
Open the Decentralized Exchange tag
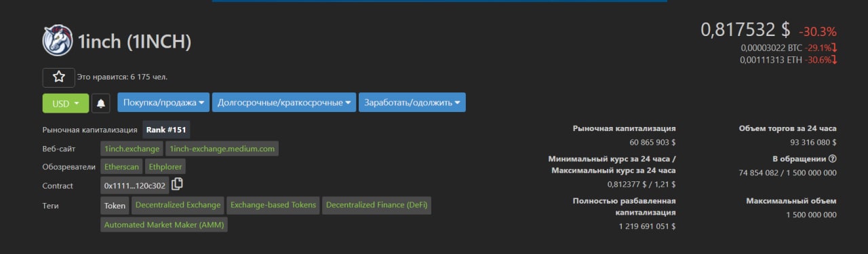coord(178,205)
